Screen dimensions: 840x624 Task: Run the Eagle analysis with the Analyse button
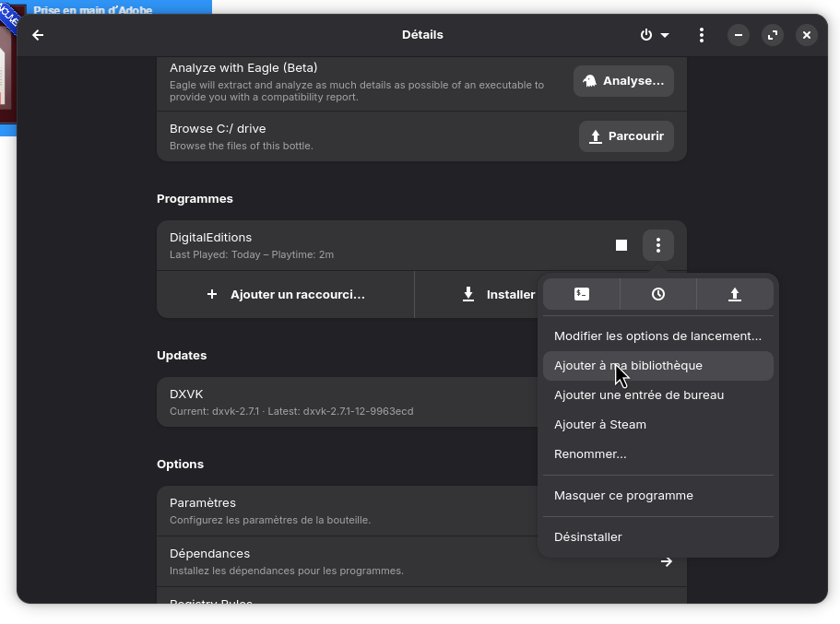(623, 81)
